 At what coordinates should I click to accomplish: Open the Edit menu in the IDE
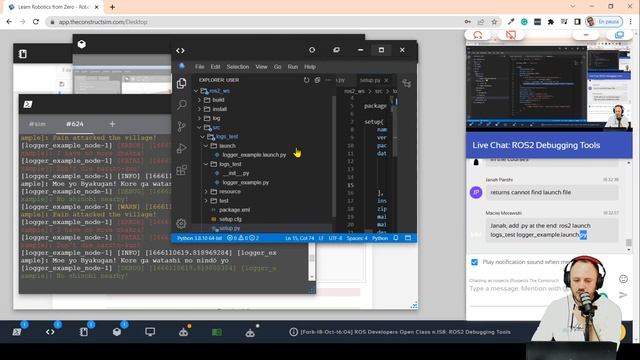216,67
